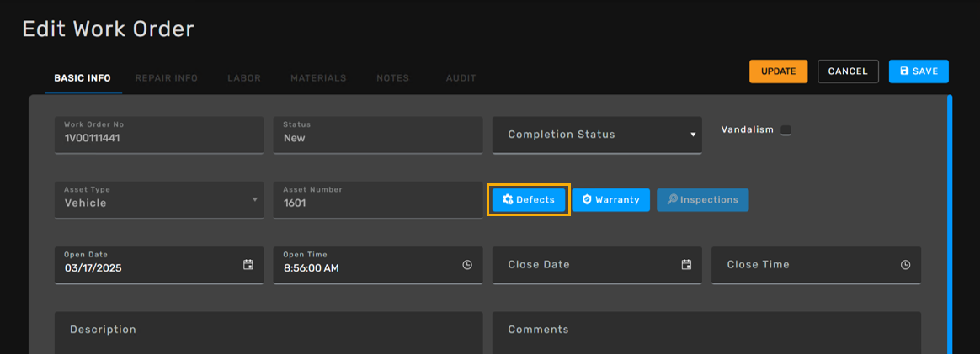Click into the Description text field
Viewport: 980px width, 354px height.
[269, 333]
